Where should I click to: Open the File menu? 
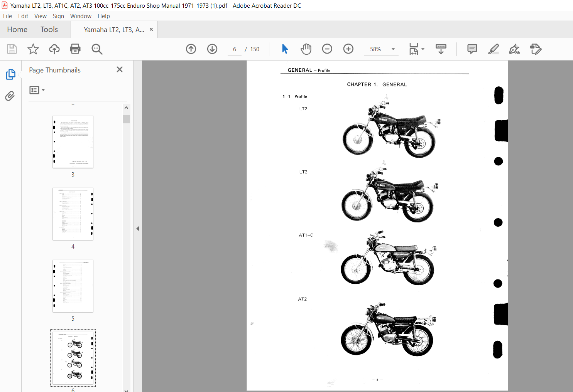[7, 16]
